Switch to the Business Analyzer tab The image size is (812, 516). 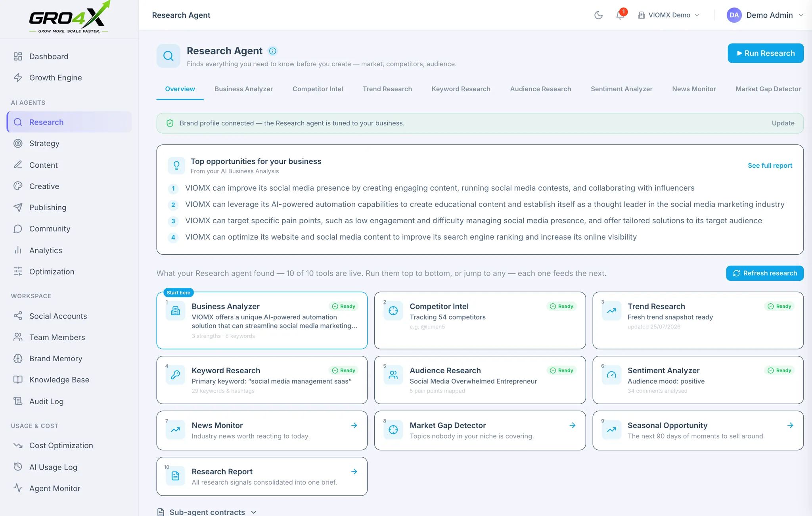click(x=244, y=89)
